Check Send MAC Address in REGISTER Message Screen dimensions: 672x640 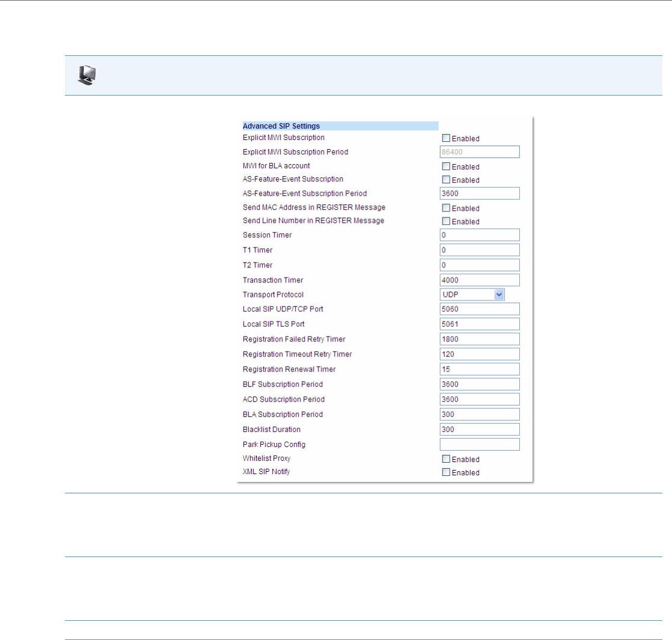click(x=446, y=208)
